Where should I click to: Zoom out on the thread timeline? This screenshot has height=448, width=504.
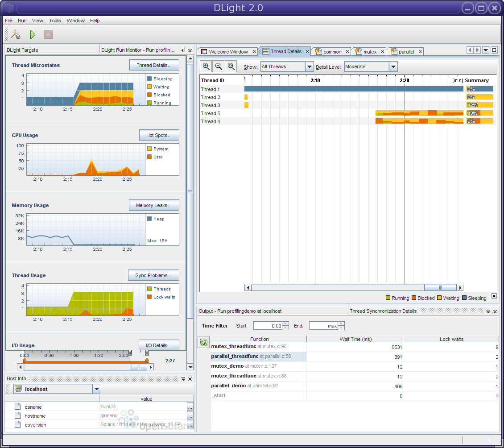click(x=219, y=66)
